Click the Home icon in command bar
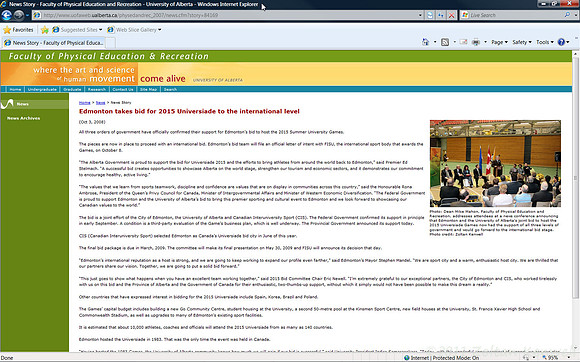Viewport: 580px width, 362px height. tap(425, 42)
